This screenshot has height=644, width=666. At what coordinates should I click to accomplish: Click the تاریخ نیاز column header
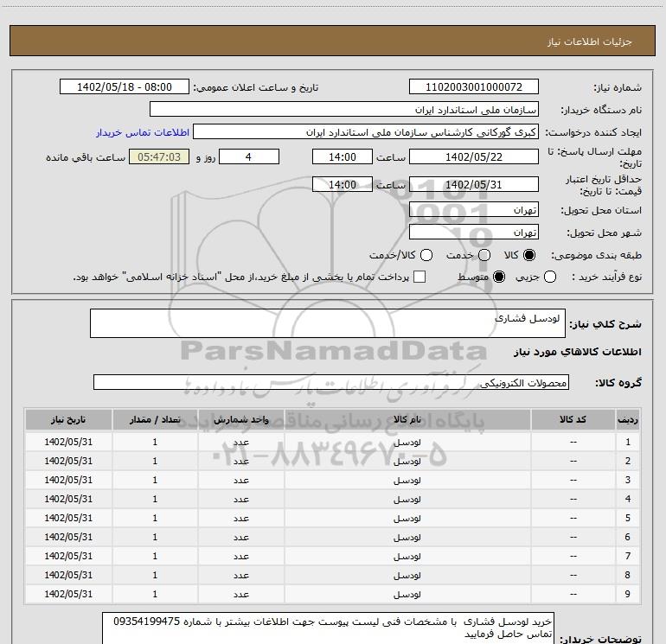[x=68, y=420]
